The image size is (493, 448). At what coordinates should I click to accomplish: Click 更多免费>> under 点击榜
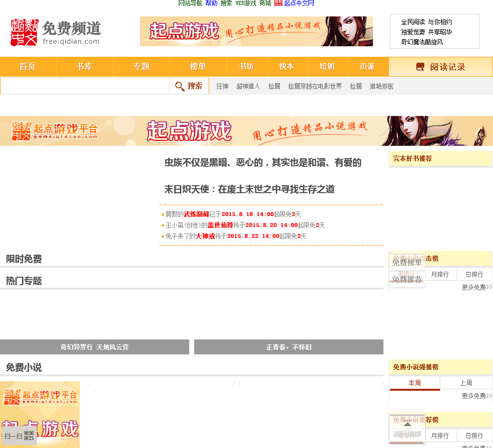coord(477,287)
